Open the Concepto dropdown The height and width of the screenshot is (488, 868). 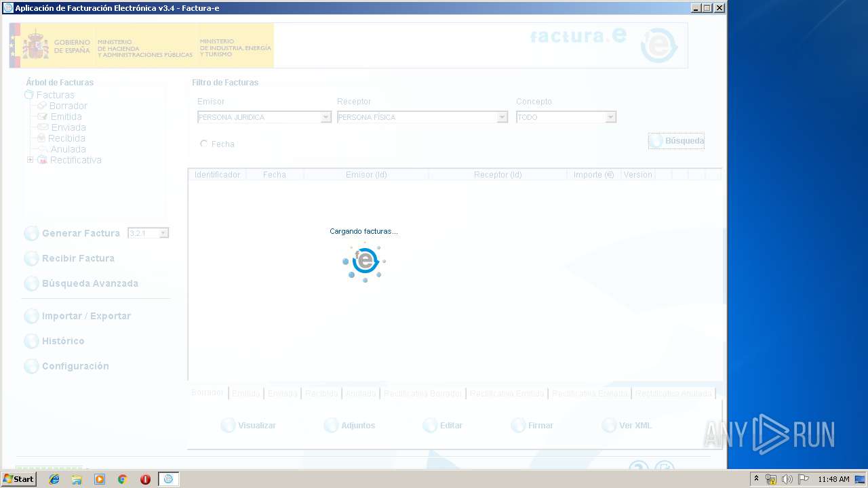pyautogui.click(x=611, y=117)
